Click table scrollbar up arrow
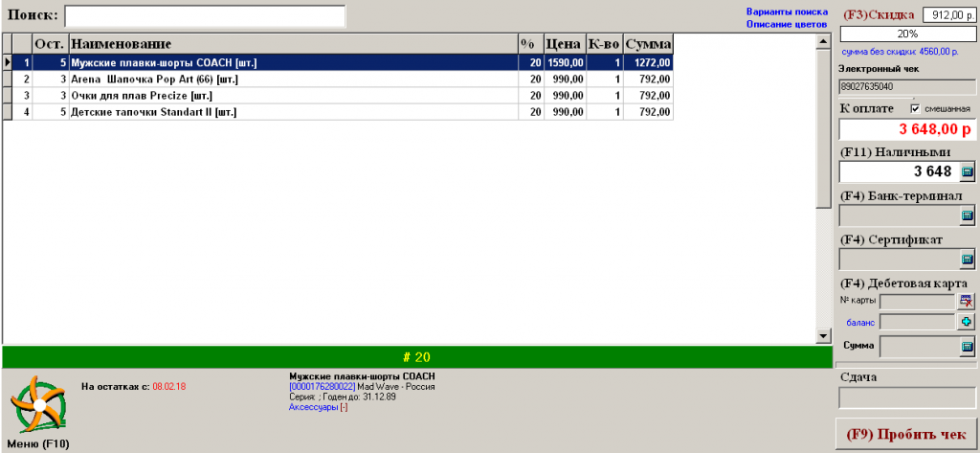Viewport: 980px width, 453px height. [823, 40]
